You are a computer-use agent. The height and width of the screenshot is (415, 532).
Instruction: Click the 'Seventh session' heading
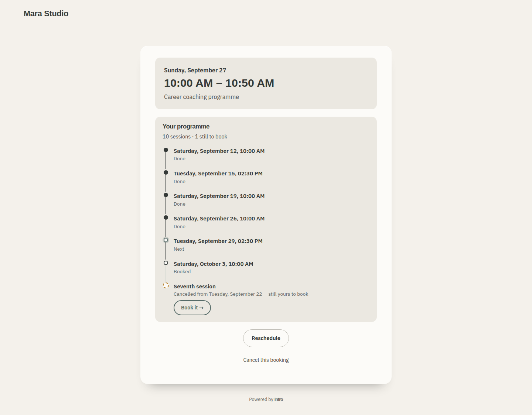coord(195,287)
